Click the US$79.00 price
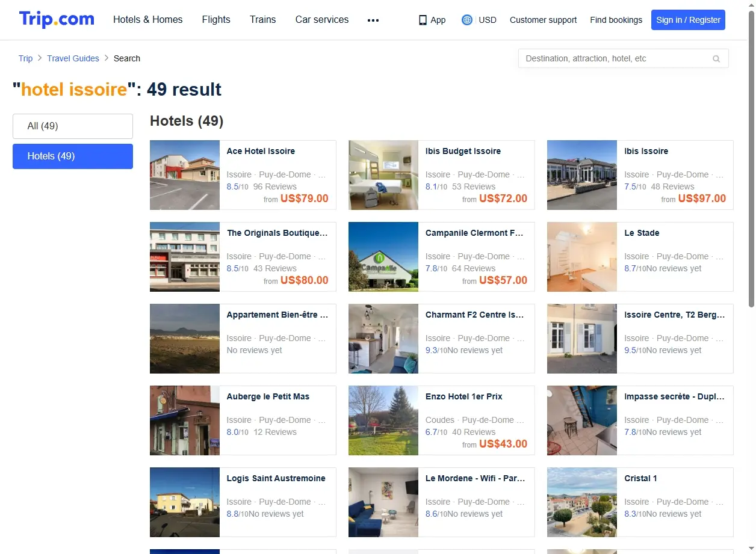The height and width of the screenshot is (554, 756). tap(305, 199)
